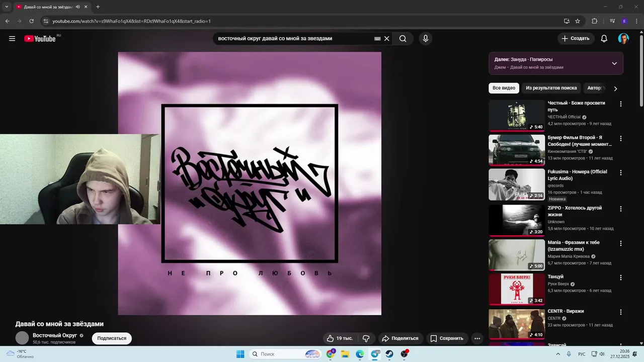The width and height of the screenshot is (644, 362).
Task: Open options for Fukusima - Номера video
Action: tap(620, 172)
